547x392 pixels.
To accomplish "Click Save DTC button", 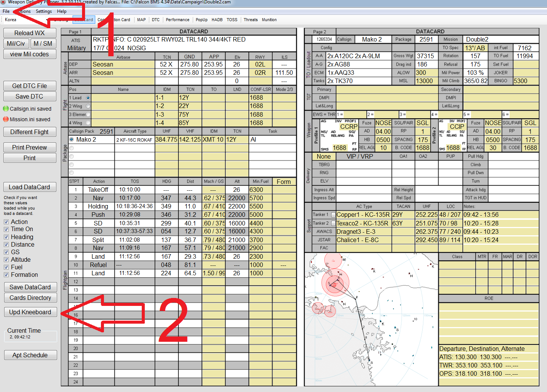I will click(x=29, y=96).
